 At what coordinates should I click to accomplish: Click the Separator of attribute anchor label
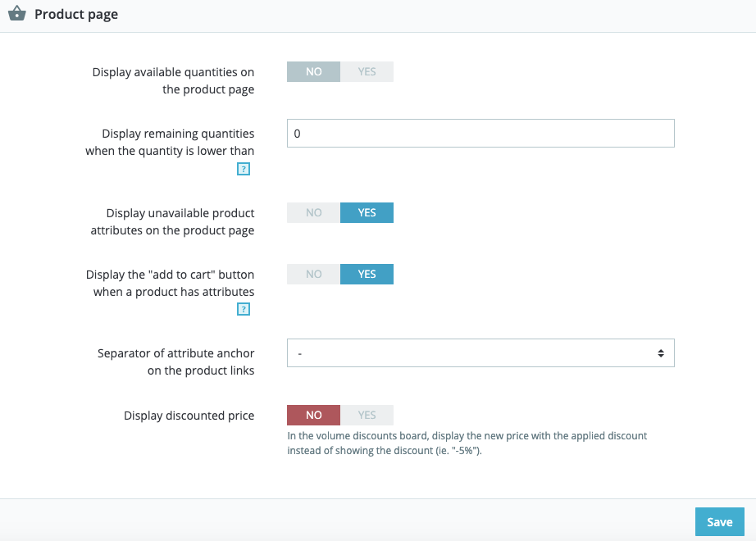pos(175,361)
